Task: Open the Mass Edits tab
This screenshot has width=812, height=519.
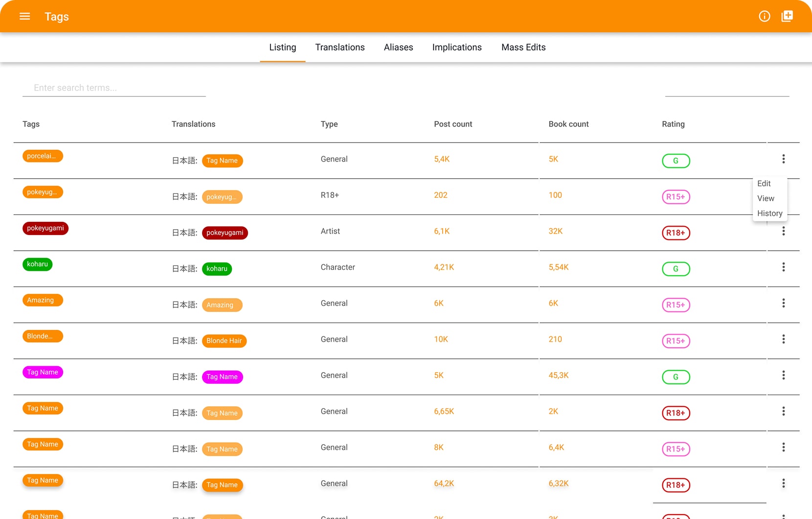Action: [523, 47]
